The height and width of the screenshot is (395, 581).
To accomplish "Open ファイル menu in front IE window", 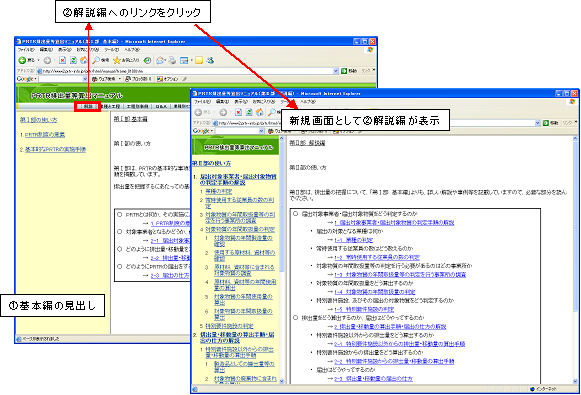I will 202,101.
